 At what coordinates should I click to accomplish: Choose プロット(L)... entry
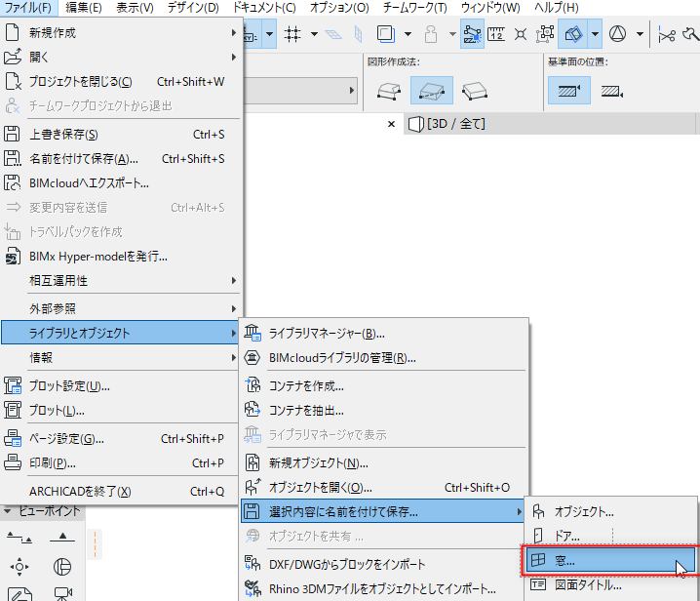point(121,410)
